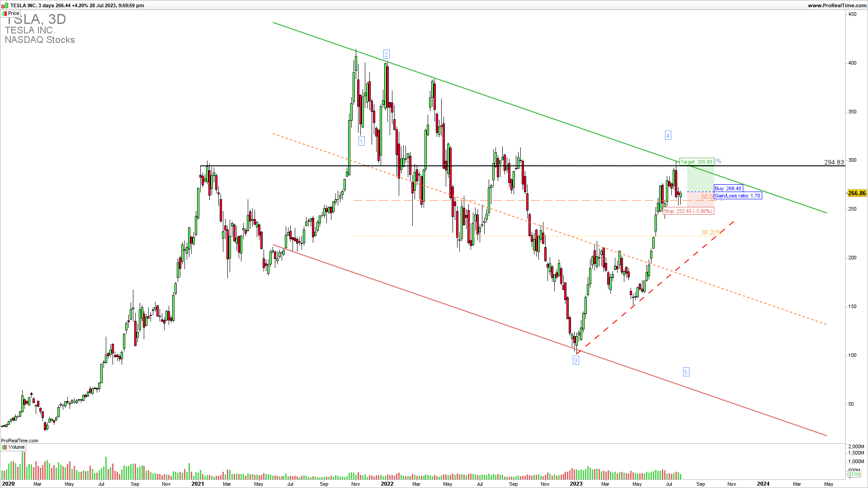This screenshot has width=868, height=488.
Task: Click the Stop: 252.40 (-5.96%) label
Action: click(688, 211)
